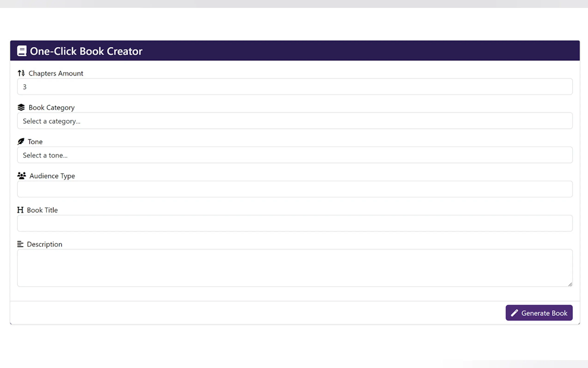Click the layers icon beside Book Category

click(x=21, y=107)
